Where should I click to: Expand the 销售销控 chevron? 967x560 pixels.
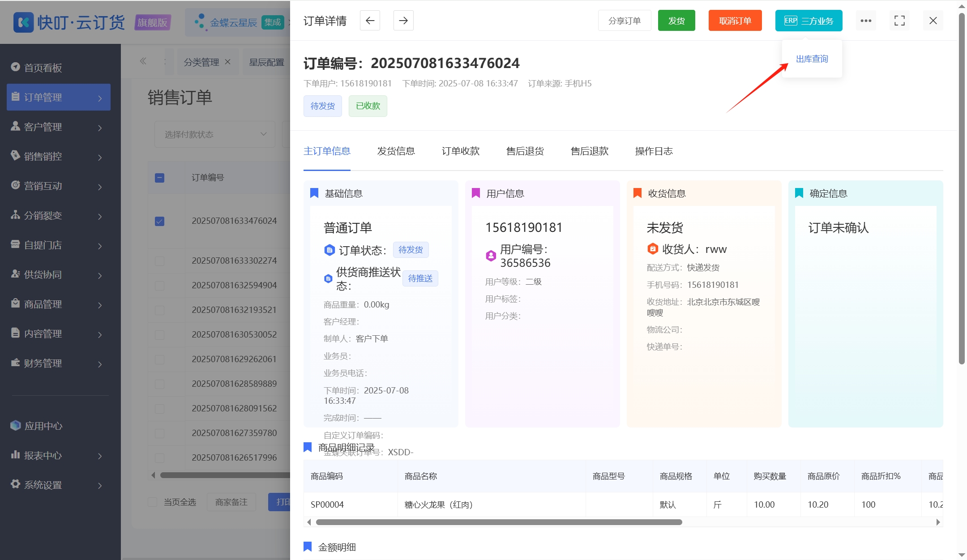coord(100,157)
